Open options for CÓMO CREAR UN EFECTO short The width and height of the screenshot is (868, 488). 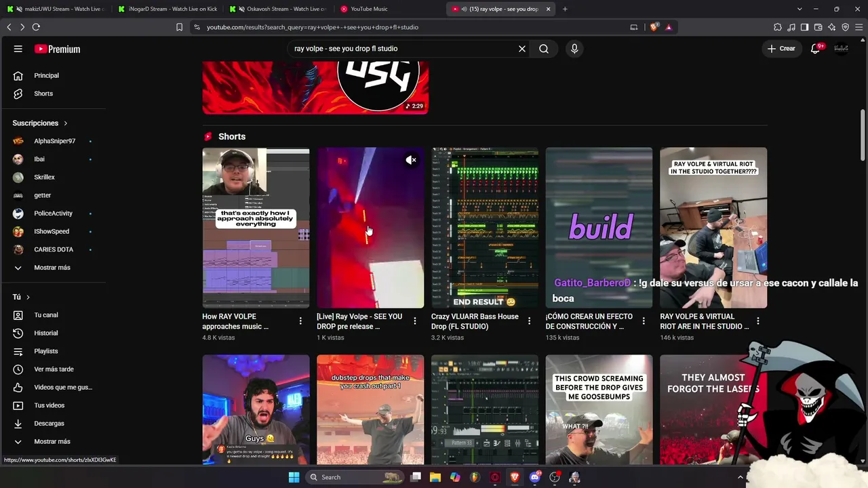[x=644, y=321]
